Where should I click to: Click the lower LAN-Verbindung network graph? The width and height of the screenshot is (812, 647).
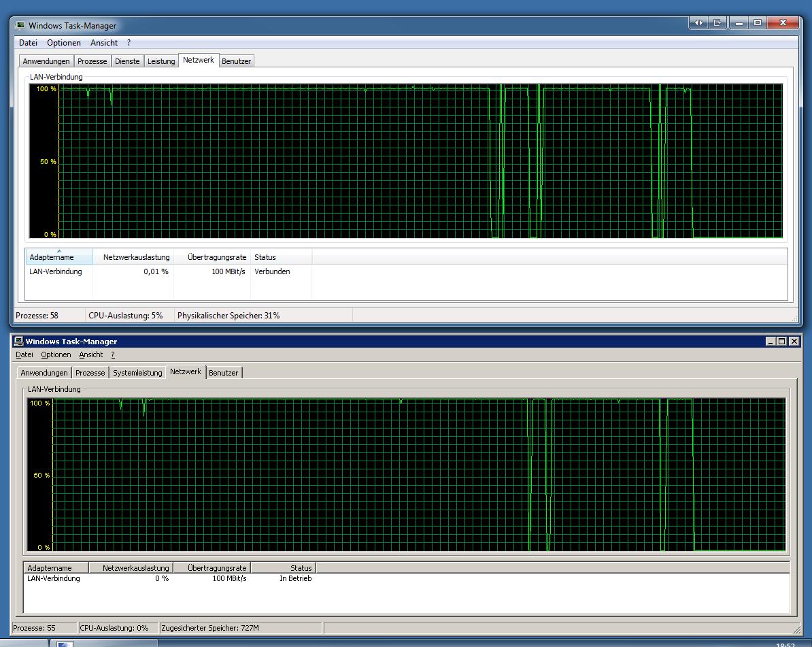coord(406,474)
